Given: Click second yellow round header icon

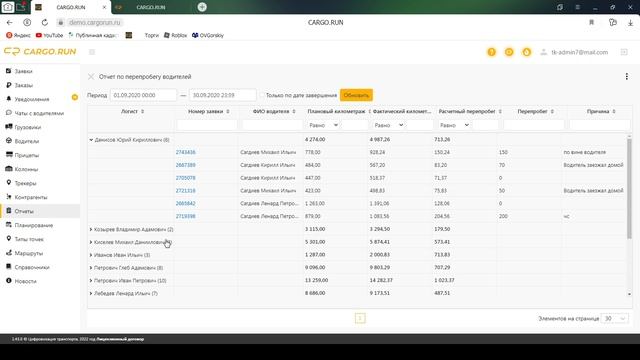Looking at the screenshot, I should 509,52.
